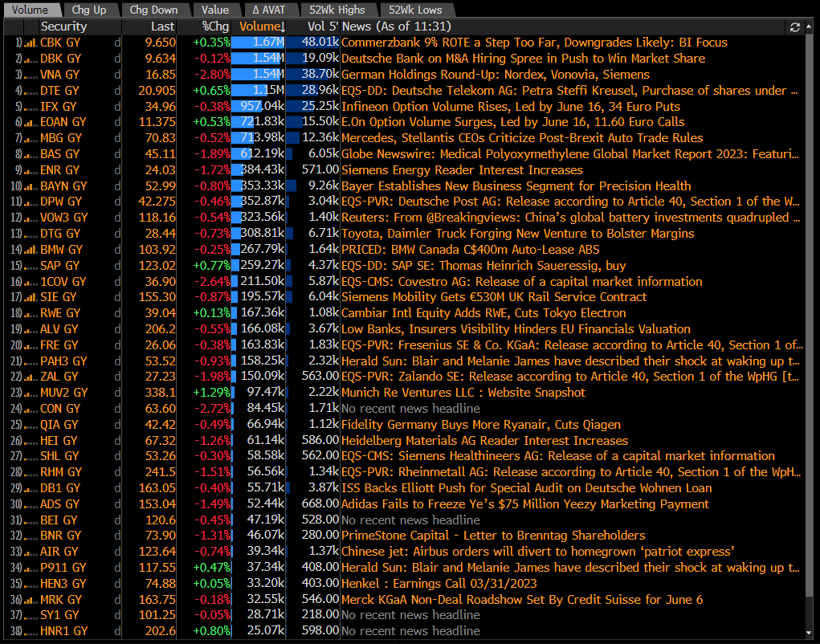
Task: Open PrimeStone Capital Brenntag letter headline
Action: [x=493, y=536]
